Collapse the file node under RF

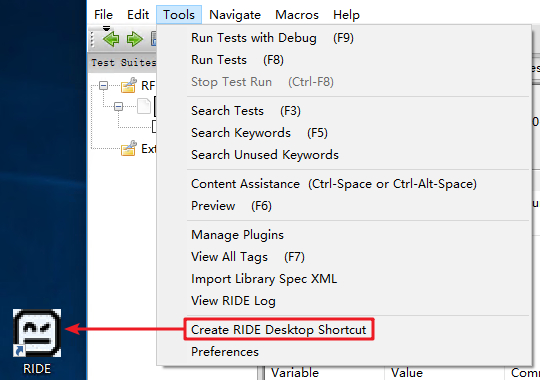[118, 106]
